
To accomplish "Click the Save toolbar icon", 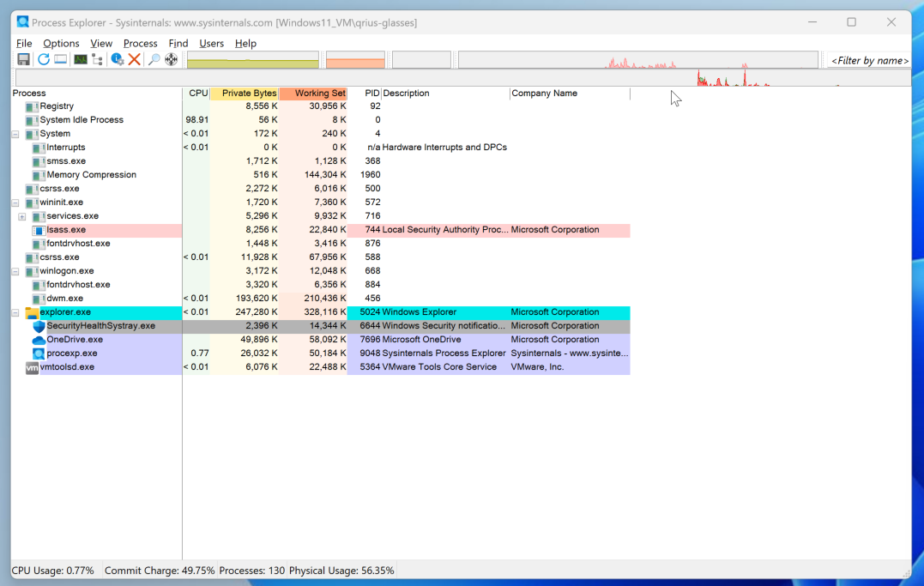I will pos(23,59).
